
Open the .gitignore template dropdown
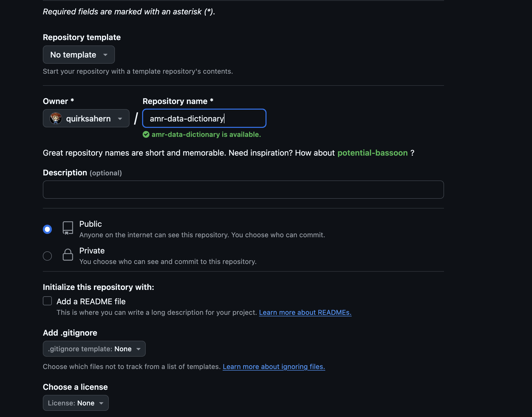(x=94, y=349)
